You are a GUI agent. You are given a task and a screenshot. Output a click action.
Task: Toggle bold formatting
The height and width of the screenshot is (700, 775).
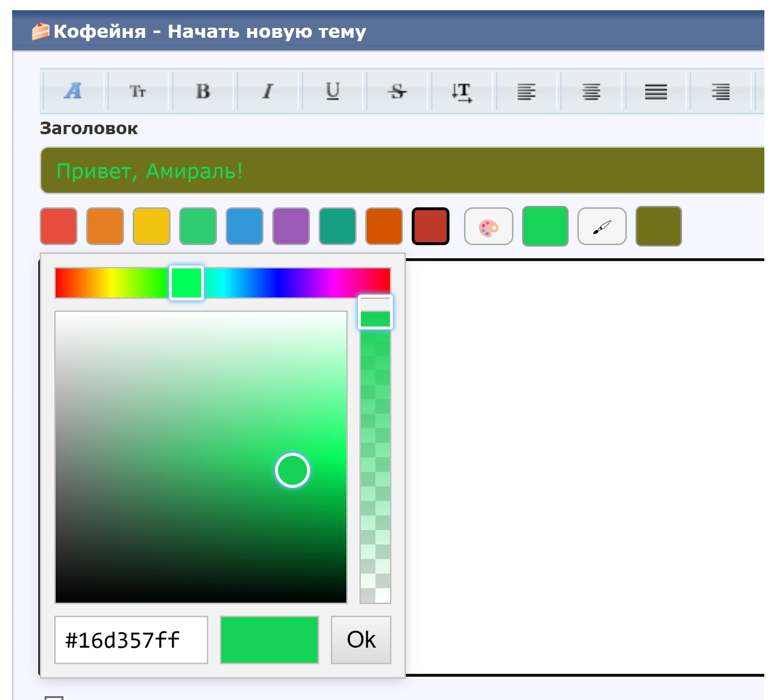[203, 91]
